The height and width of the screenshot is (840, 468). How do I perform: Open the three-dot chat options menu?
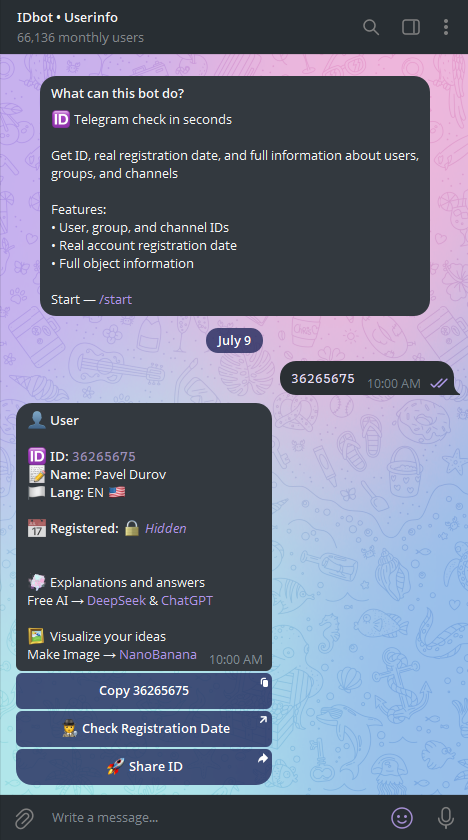(x=446, y=27)
